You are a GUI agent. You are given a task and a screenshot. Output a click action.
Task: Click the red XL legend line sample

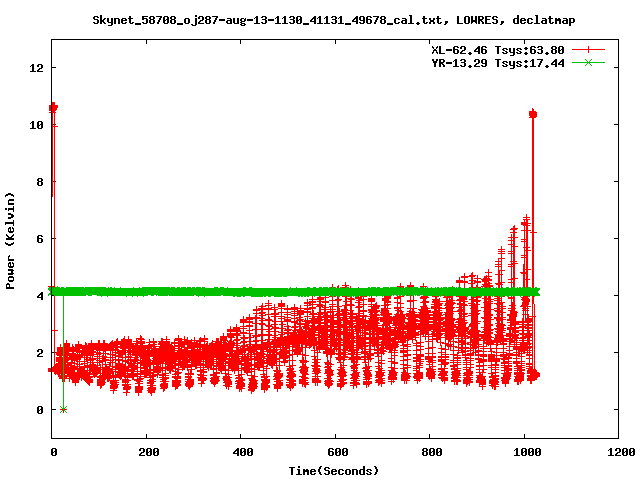pos(588,50)
